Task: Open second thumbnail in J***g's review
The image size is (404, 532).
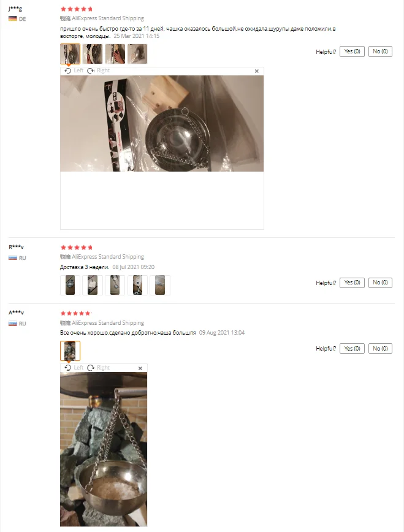Action: (x=93, y=54)
